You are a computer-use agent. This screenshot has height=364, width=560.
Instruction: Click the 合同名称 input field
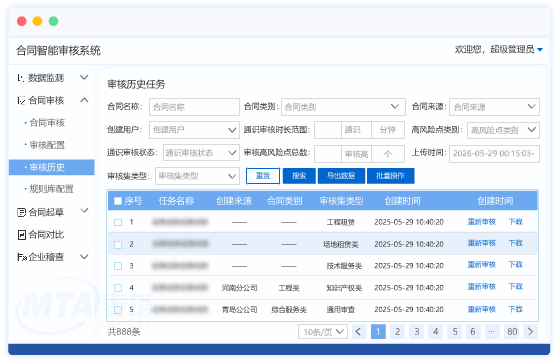pyautogui.click(x=194, y=107)
